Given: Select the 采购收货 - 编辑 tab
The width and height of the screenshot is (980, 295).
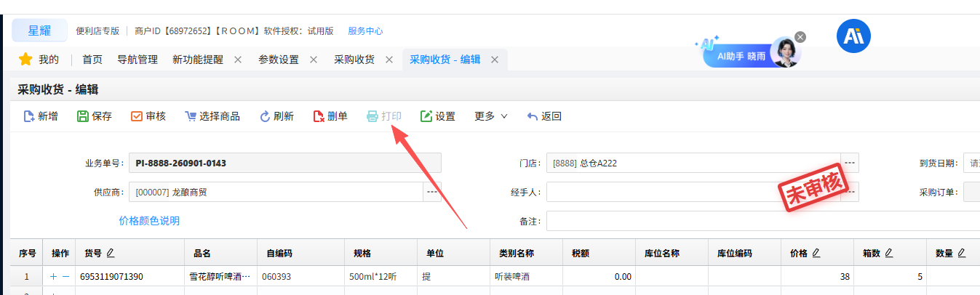Looking at the screenshot, I should tap(445, 60).
